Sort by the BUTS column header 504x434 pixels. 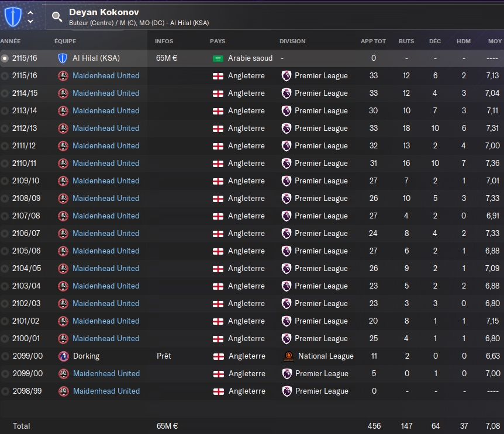click(x=406, y=41)
